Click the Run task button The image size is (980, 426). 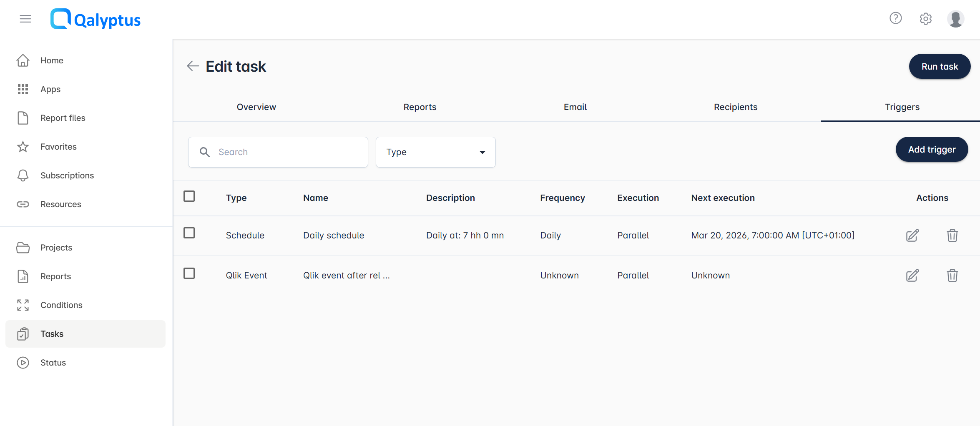[x=939, y=67]
